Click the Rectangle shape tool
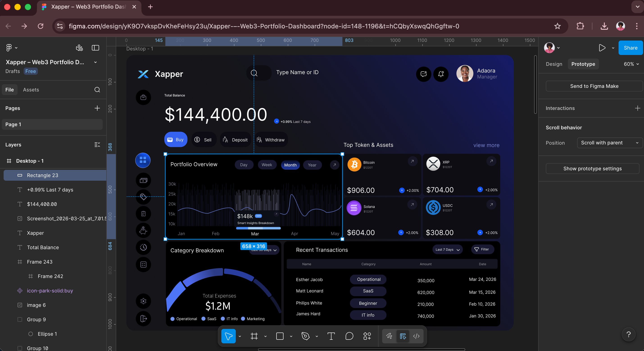 (280, 336)
